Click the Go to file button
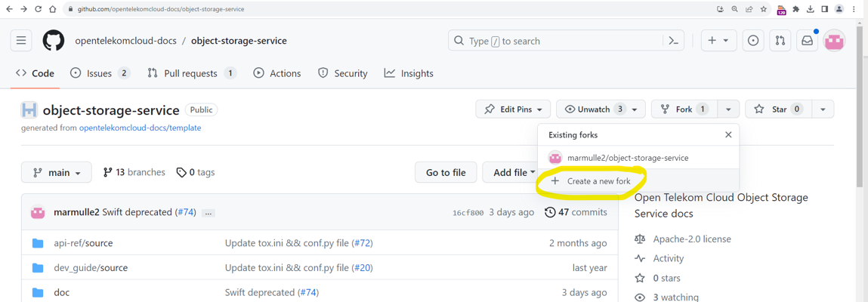868x302 pixels. [x=446, y=173]
